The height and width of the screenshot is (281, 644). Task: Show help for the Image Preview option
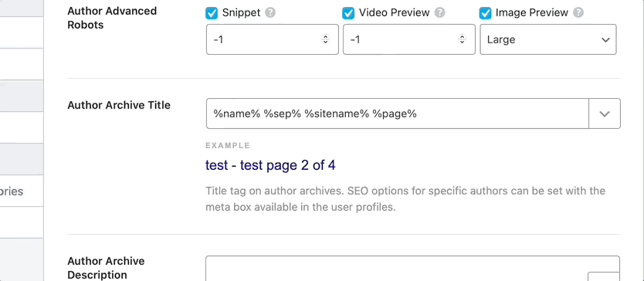pyautogui.click(x=578, y=12)
